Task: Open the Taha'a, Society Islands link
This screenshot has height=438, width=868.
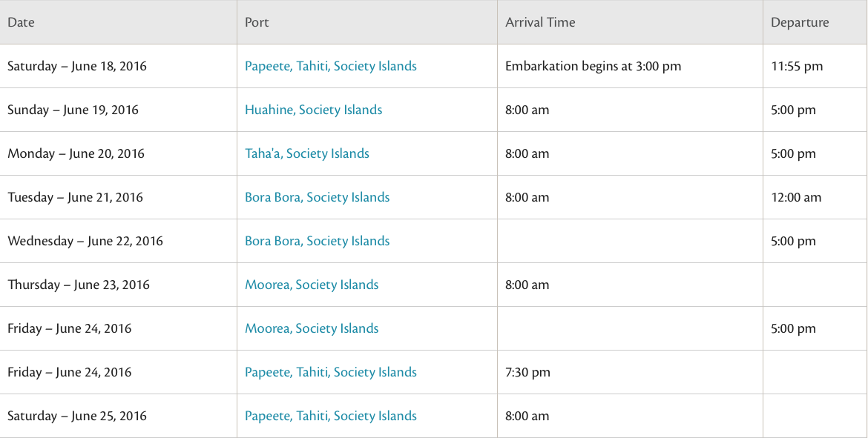Action: pyautogui.click(x=307, y=153)
